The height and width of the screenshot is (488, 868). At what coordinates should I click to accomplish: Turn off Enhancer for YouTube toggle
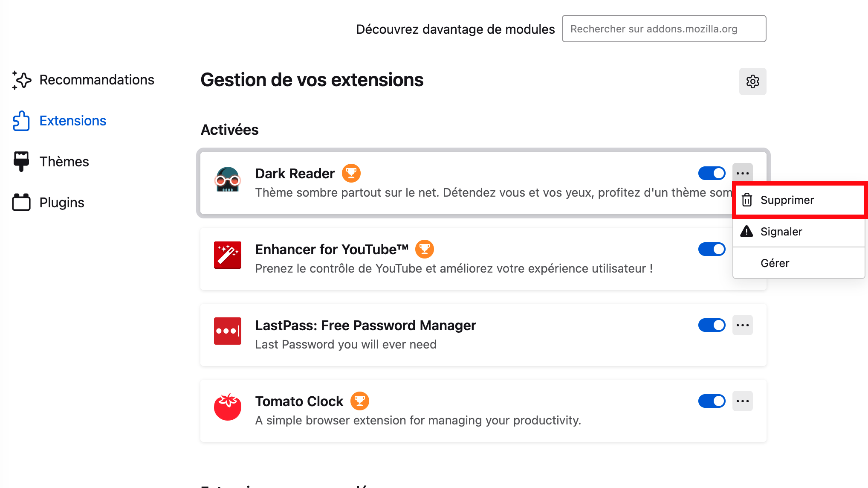712,249
